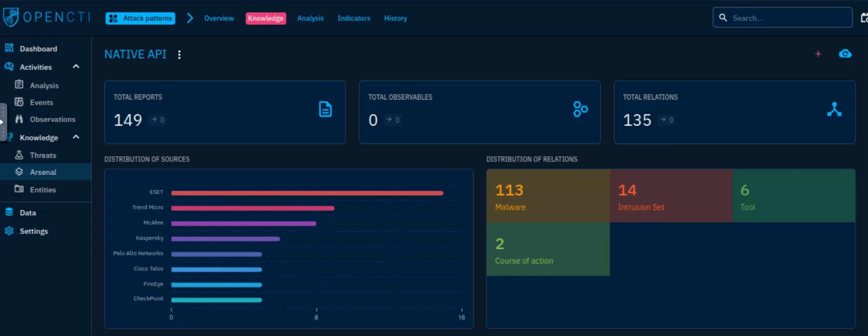Open the Native API three-dot menu
Image resolution: width=868 pixels, height=336 pixels.
pyautogui.click(x=179, y=55)
